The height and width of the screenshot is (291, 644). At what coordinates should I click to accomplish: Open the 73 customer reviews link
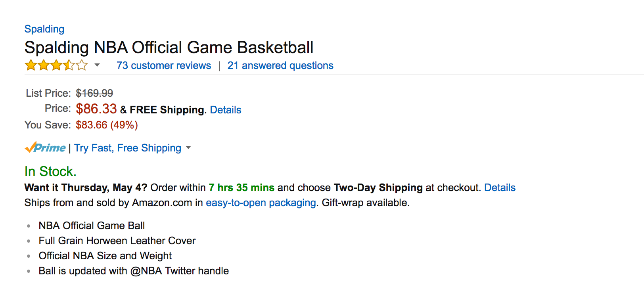pos(164,65)
